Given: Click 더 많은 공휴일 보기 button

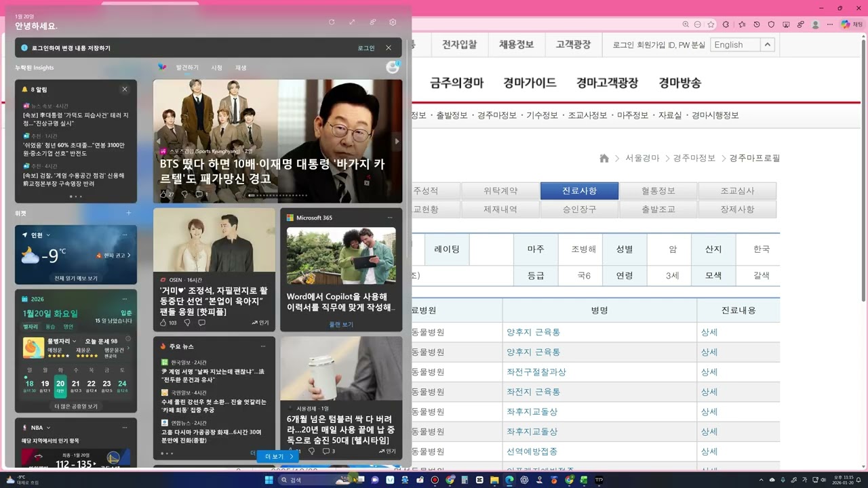Looking at the screenshot, I should [x=76, y=406].
